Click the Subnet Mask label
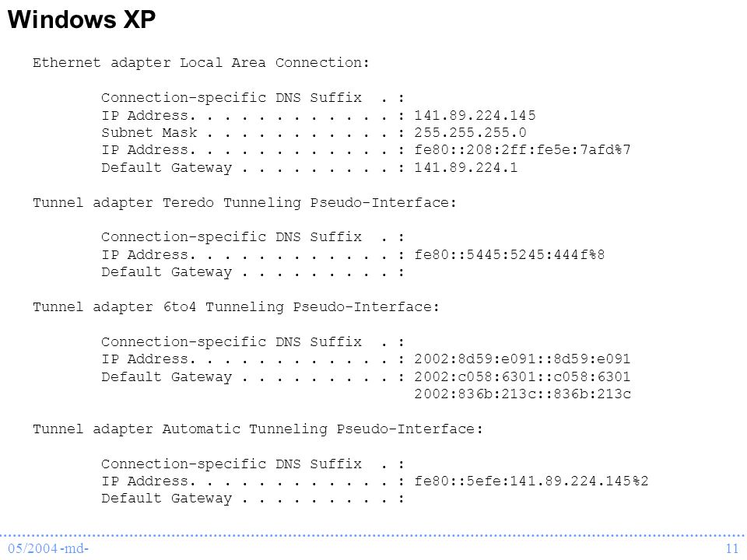Image resolution: width=747 pixels, height=560 pixels. [x=149, y=132]
